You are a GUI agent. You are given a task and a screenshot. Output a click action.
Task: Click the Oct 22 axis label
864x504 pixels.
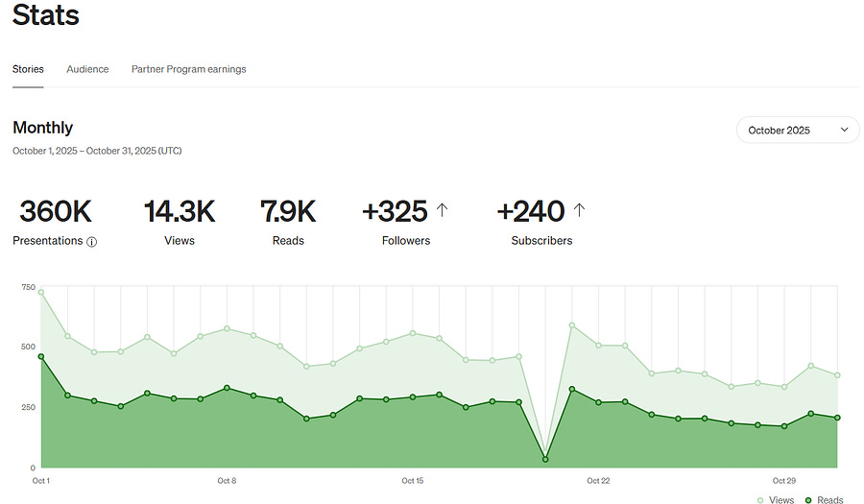click(598, 481)
